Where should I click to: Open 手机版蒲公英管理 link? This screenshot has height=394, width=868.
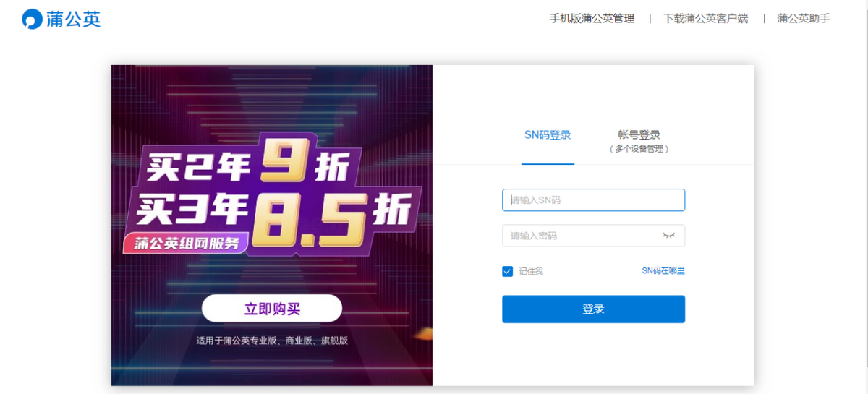coord(592,19)
